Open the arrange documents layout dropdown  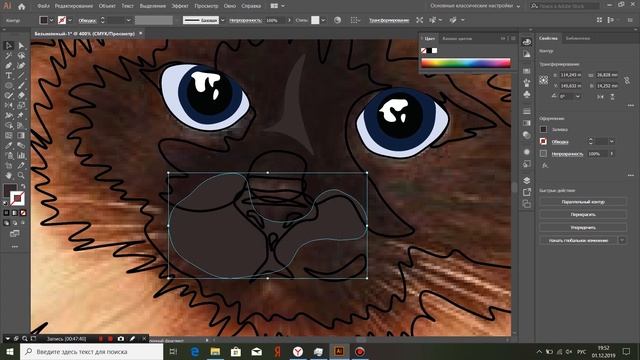(278, 6)
